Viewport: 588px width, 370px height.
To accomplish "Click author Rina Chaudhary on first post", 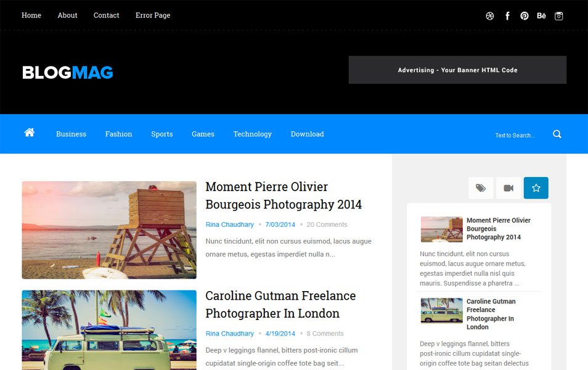I will [229, 224].
